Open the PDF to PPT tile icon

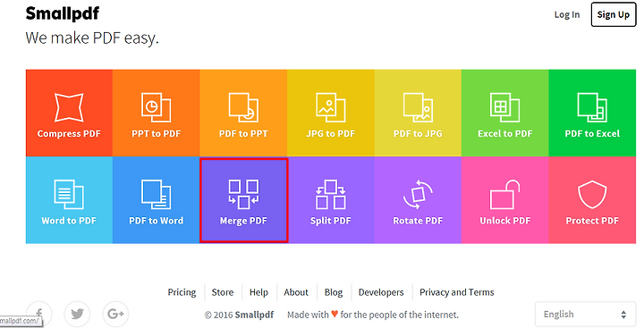[x=243, y=106]
